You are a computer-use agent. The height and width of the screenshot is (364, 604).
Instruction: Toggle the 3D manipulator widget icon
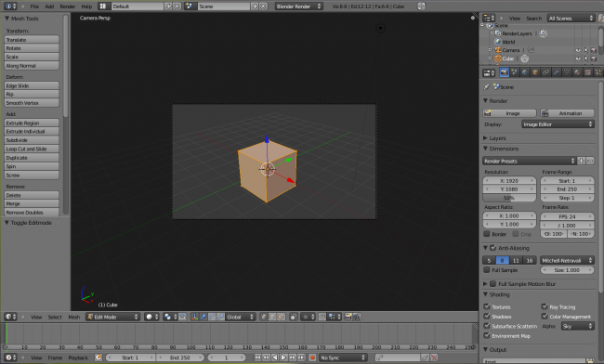click(x=194, y=317)
